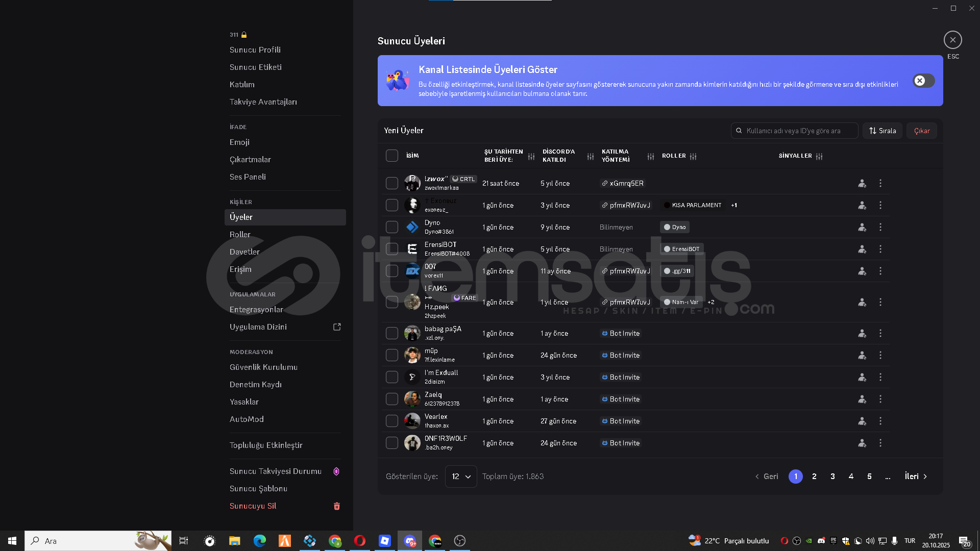This screenshot has width=980, height=551.
Task: Click the member search input field
Action: point(799,131)
